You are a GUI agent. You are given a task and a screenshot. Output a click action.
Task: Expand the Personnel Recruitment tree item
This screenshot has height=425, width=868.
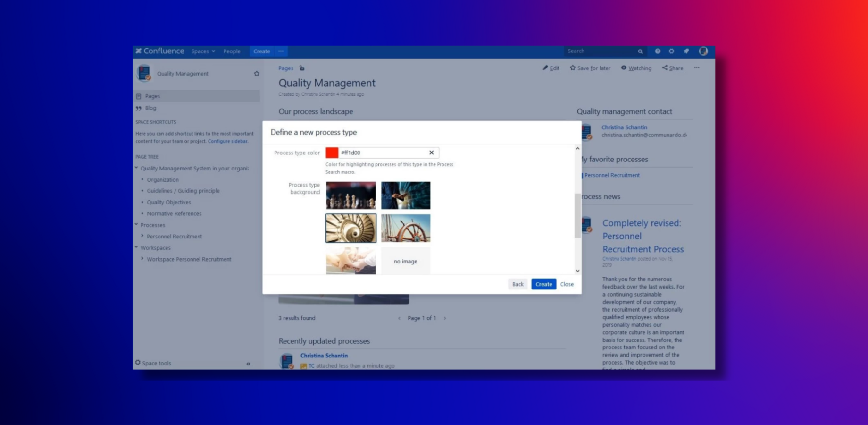(142, 236)
